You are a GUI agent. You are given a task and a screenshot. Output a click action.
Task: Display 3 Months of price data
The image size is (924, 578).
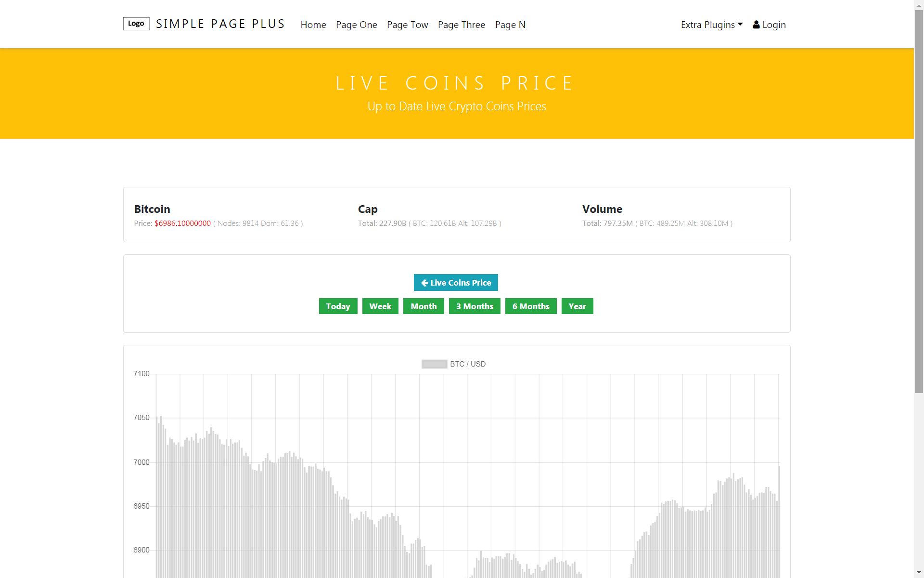coord(475,306)
